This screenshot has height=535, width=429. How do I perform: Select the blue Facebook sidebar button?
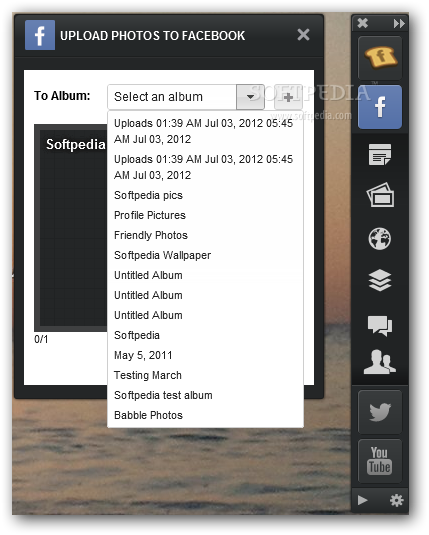380,107
